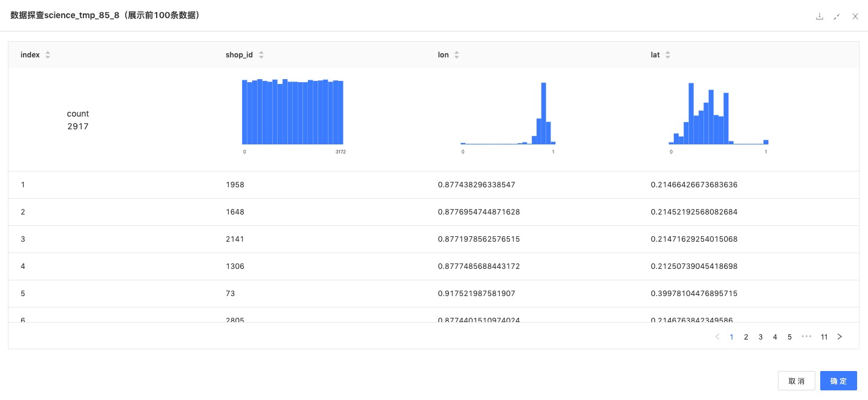
Task: Select the shop_id column header text
Action: [239, 55]
